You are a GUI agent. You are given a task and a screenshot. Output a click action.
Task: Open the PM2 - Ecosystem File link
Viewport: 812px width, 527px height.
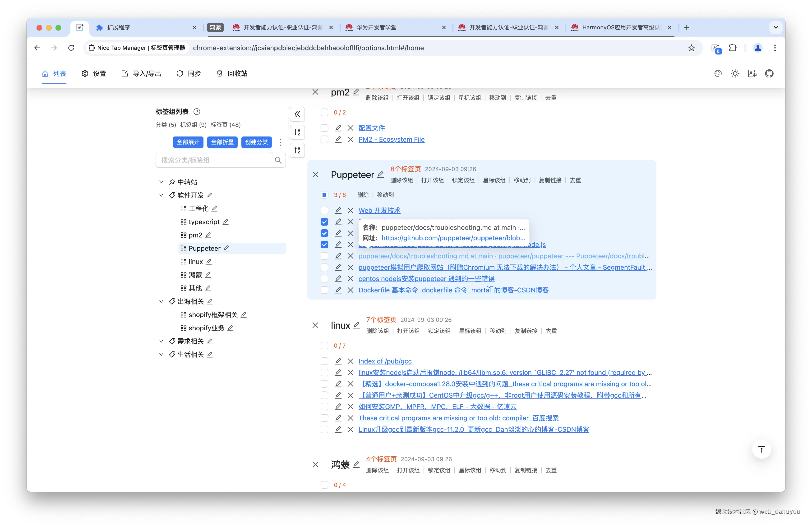(x=391, y=139)
